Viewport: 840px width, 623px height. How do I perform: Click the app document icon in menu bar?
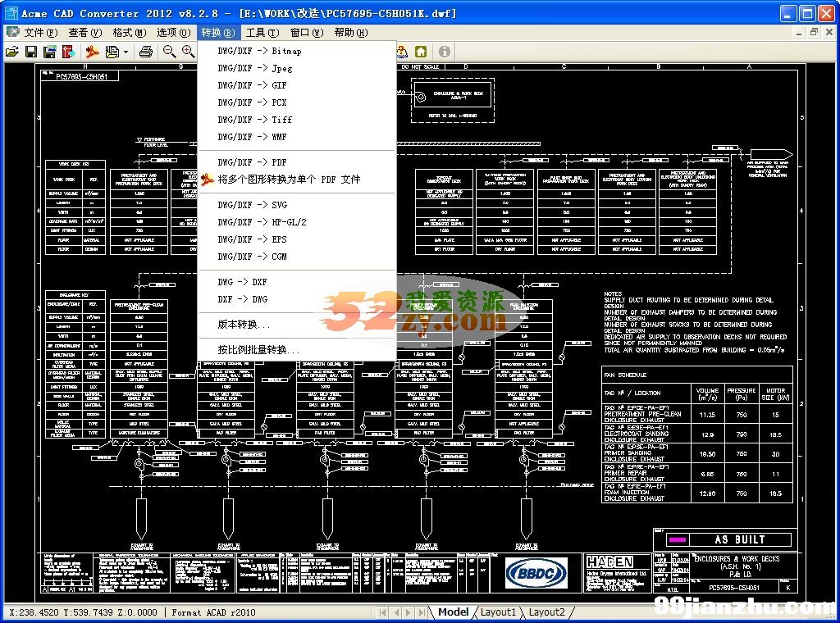(13, 32)
